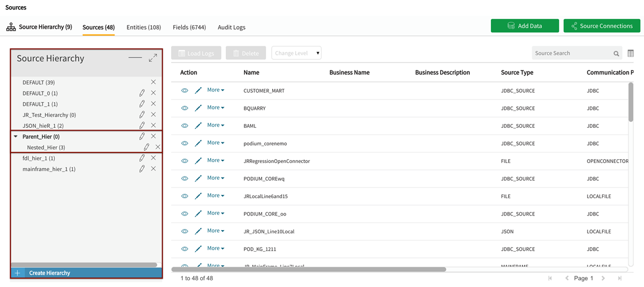Viewport: 644px width, 287px height.
Task: View BQUARRY with eye icon
Action: pos(185,108)
